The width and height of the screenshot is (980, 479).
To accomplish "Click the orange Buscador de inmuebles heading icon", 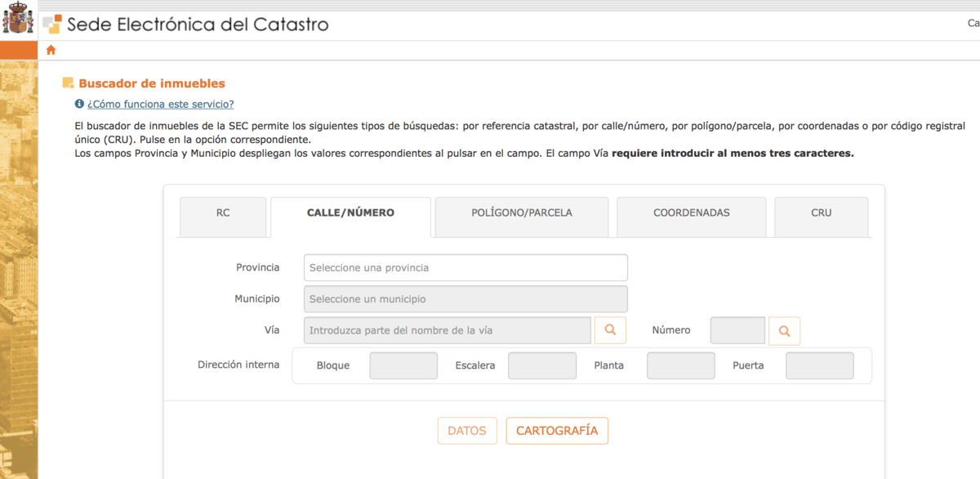I will (68, 83).
